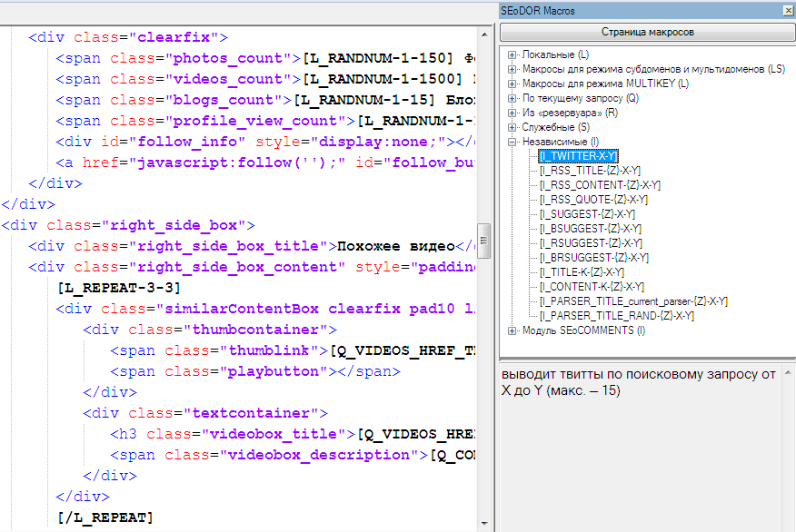This screenshot has width=796, height=532.
Task: Expand Макросы для режима субдоменов и мультидоменов
Action: pos(513,70)
